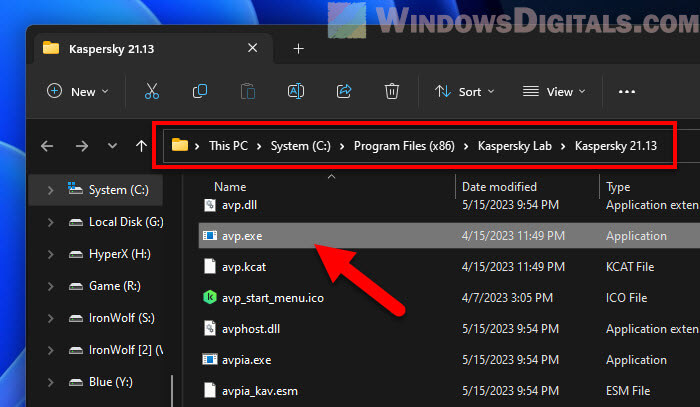The image size is (700, 407).
Task: Expand IronWolf (S:) tree node
Action: 50,319
